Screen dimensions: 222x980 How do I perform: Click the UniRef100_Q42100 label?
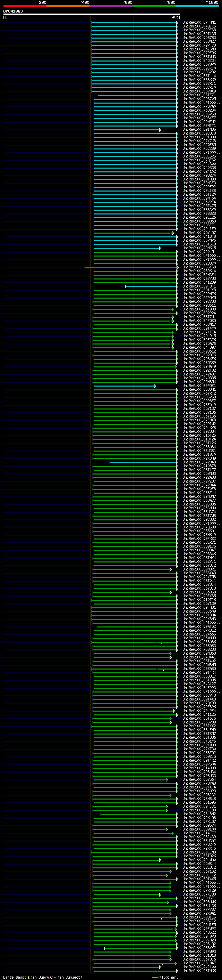[199, 967]
